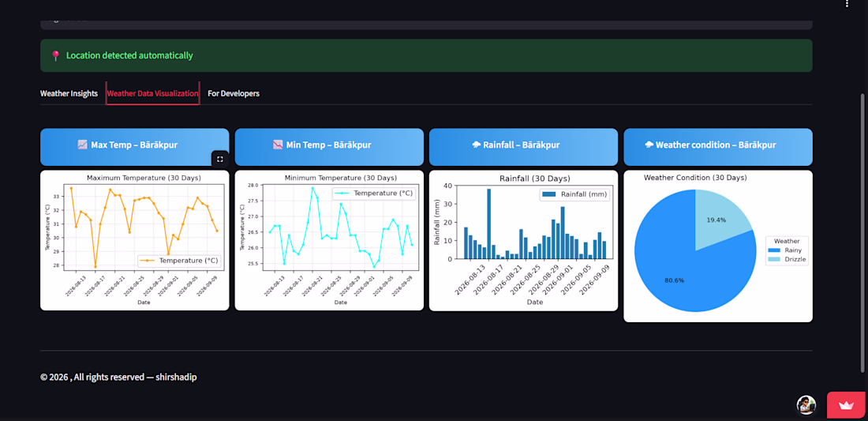Viewport: 868px width, 421px height.
Task: Click the Max Temp – Bārākpur header card
Action: click(x=134, y=147)
